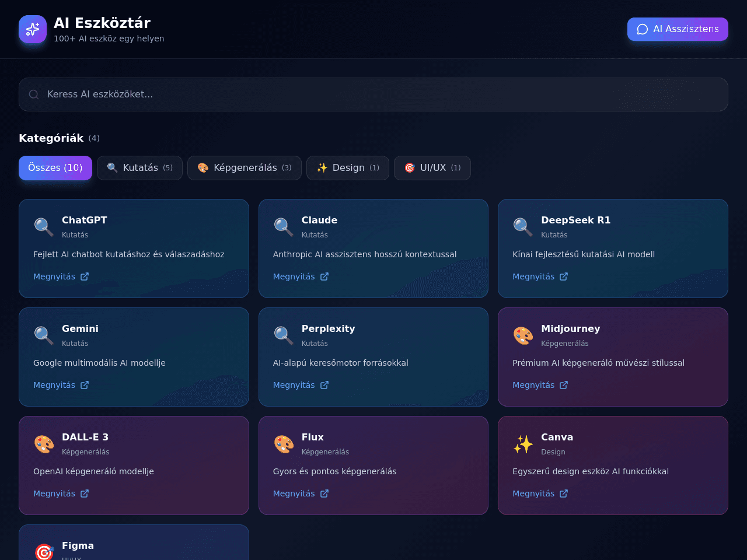Click the palette icon on the Midjourney card

pyautogui.click(x=523, y=335)
